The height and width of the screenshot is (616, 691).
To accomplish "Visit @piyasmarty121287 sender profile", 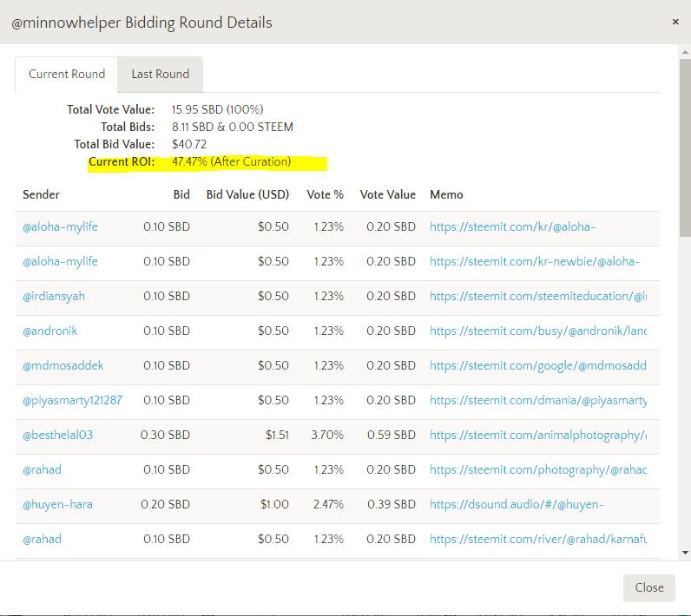I will (x=72, y=401).
